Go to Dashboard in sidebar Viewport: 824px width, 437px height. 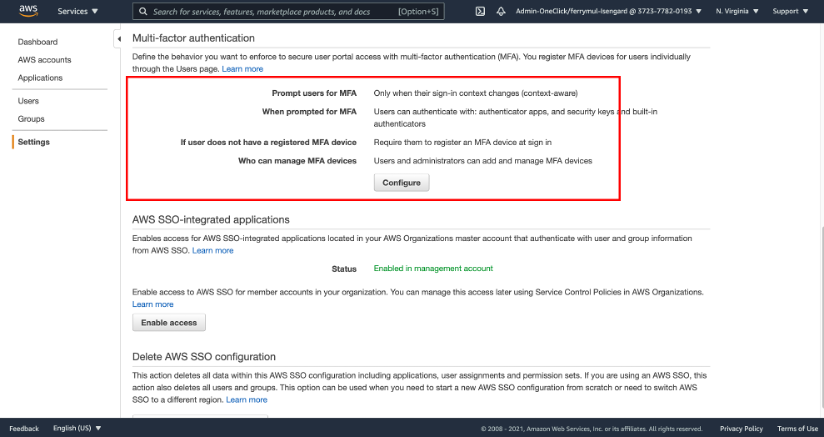click(38, 42)
